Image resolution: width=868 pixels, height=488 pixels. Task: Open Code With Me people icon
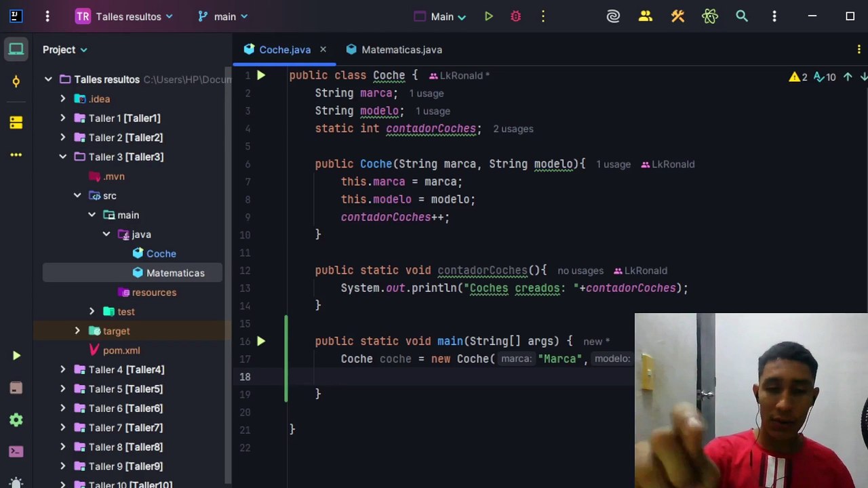[x=645, y=16]
